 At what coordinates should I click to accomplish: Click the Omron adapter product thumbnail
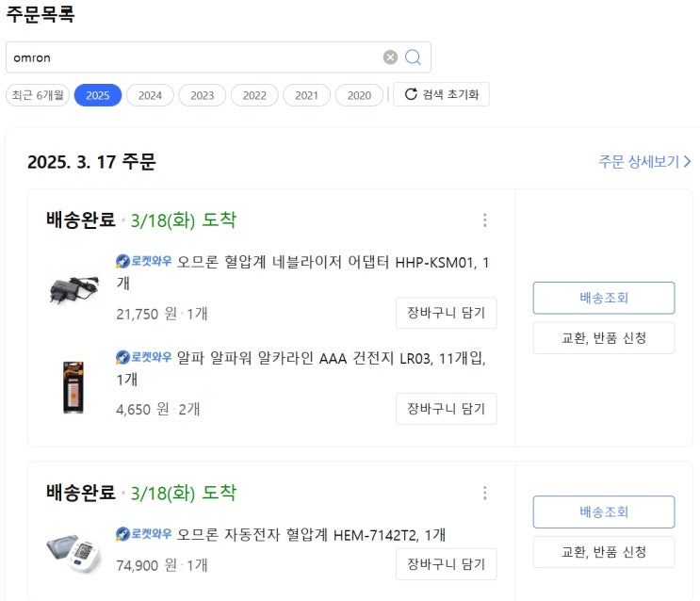coord(73,287)
